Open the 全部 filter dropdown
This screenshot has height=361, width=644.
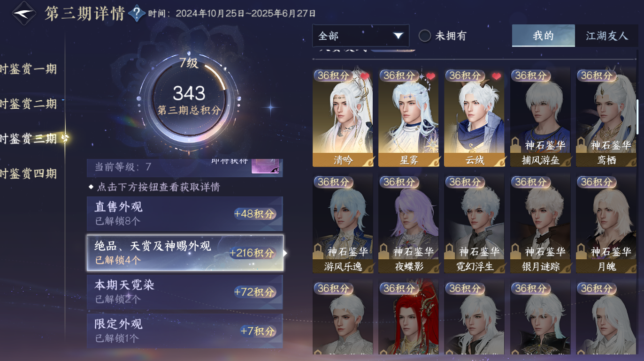(x=360, y=36)
